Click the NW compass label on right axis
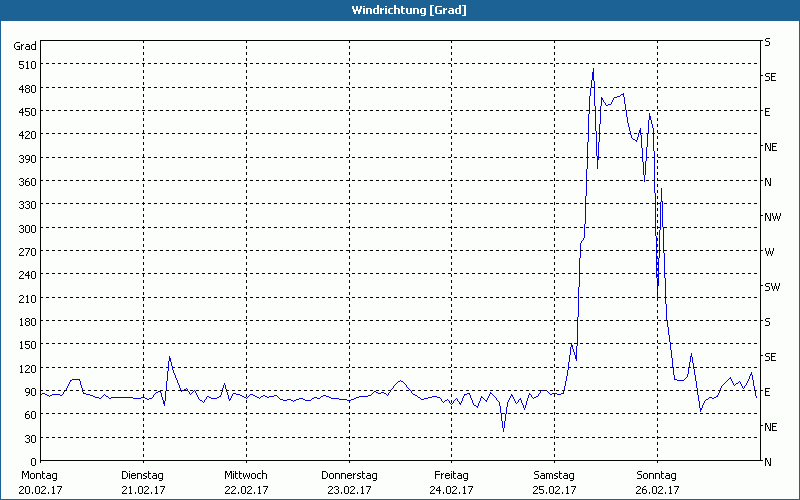This screenshot has height=500, width=800. 772,217
